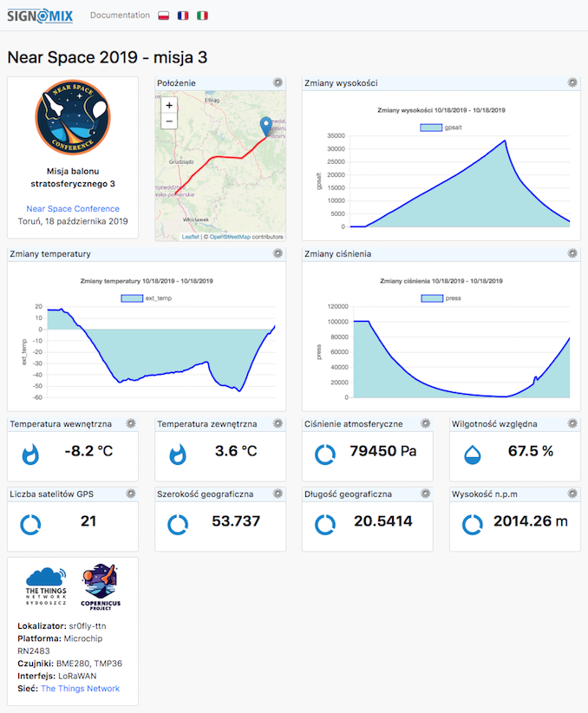This screenshot has height=713, width=588.
Task: Click circle icon in Szerokość geograficzna
Action: tap(178, 524)
